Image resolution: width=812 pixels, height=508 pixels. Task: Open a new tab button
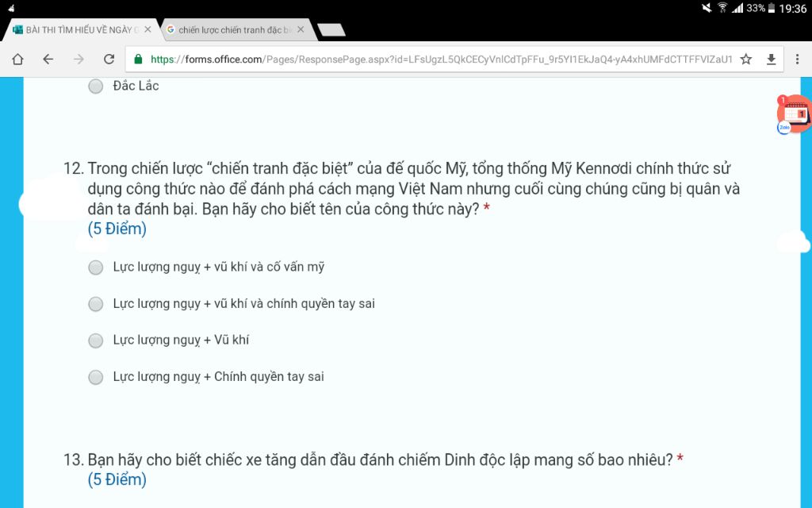point(331,30)
